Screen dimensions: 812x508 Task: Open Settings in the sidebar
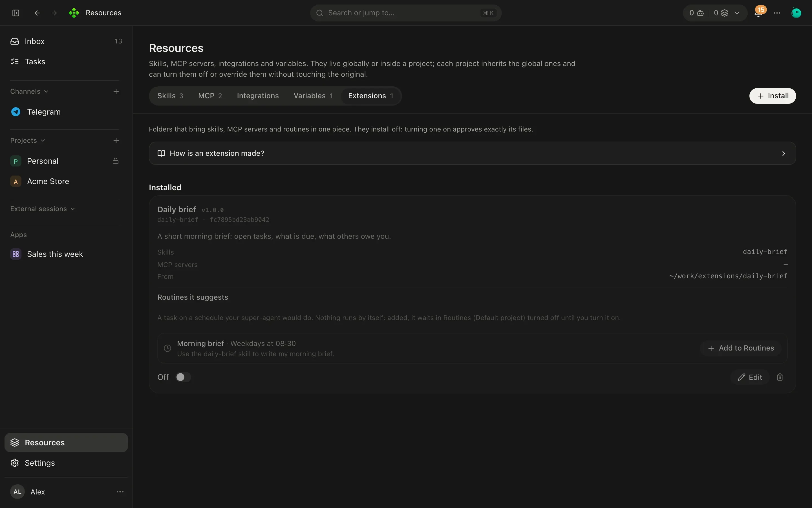coord(66,463)
